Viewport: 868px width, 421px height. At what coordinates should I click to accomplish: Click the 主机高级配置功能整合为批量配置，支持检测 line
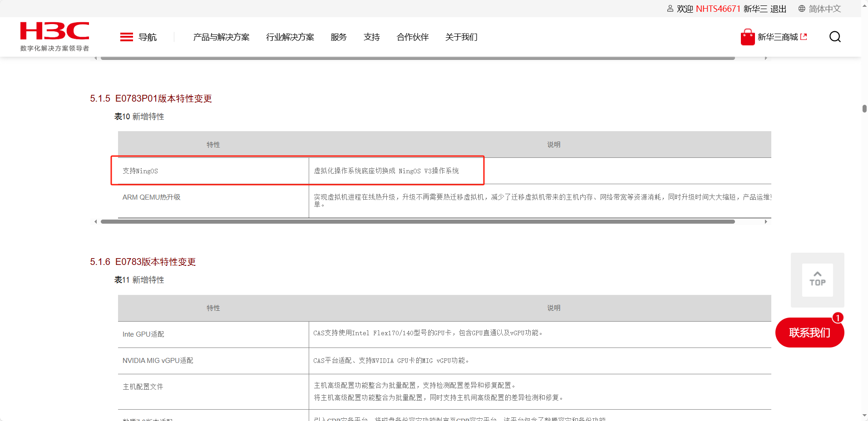(x=414, y=385)
